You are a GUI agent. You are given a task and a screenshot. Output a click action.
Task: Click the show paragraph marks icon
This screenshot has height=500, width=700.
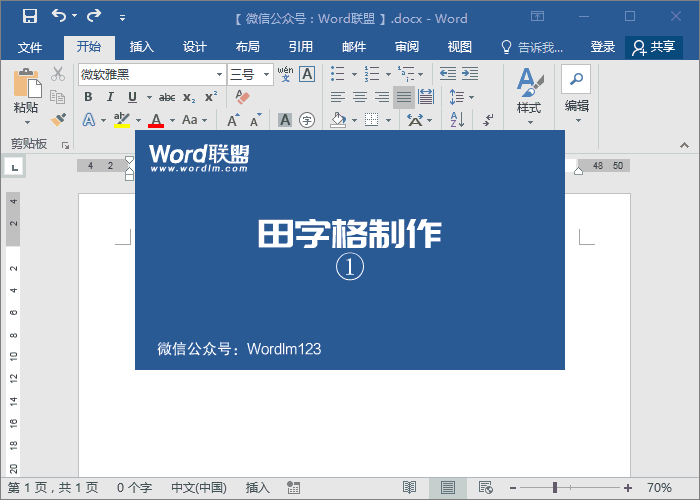tap(488, 120)
